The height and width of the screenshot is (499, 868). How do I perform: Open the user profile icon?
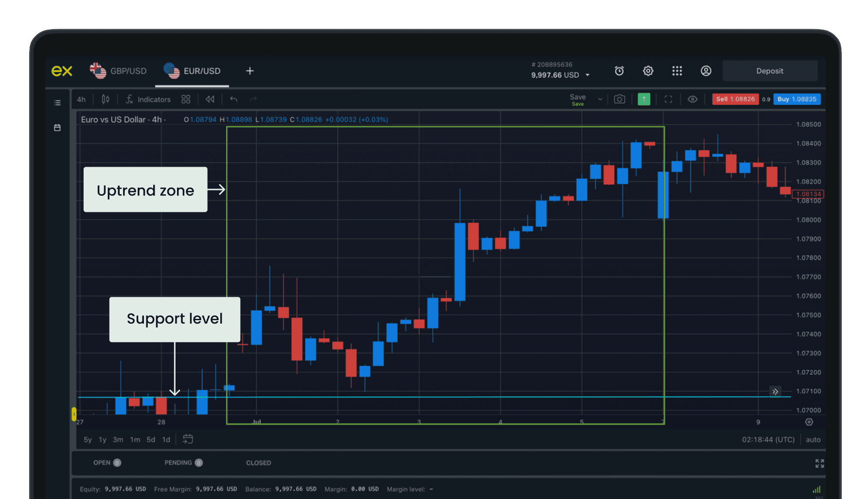click(706, 71)
